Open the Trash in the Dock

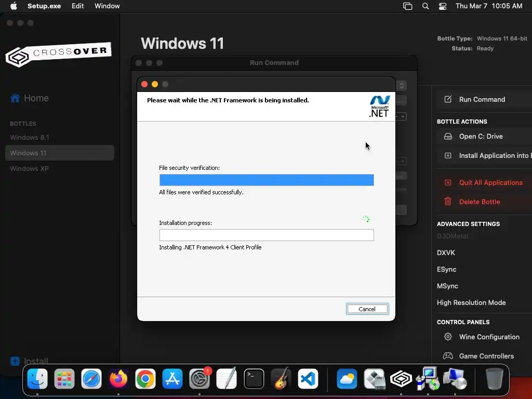point(494,379)
